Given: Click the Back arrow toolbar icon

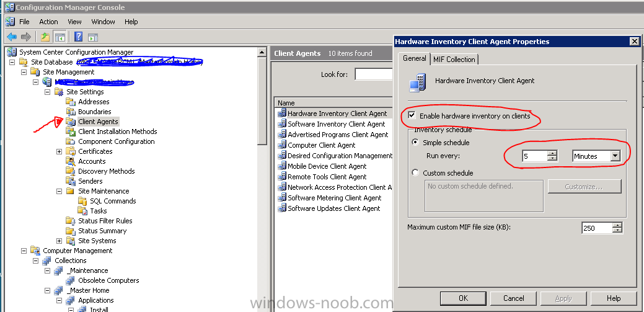Looking at the screenshot, I should [x=12, y=37].
